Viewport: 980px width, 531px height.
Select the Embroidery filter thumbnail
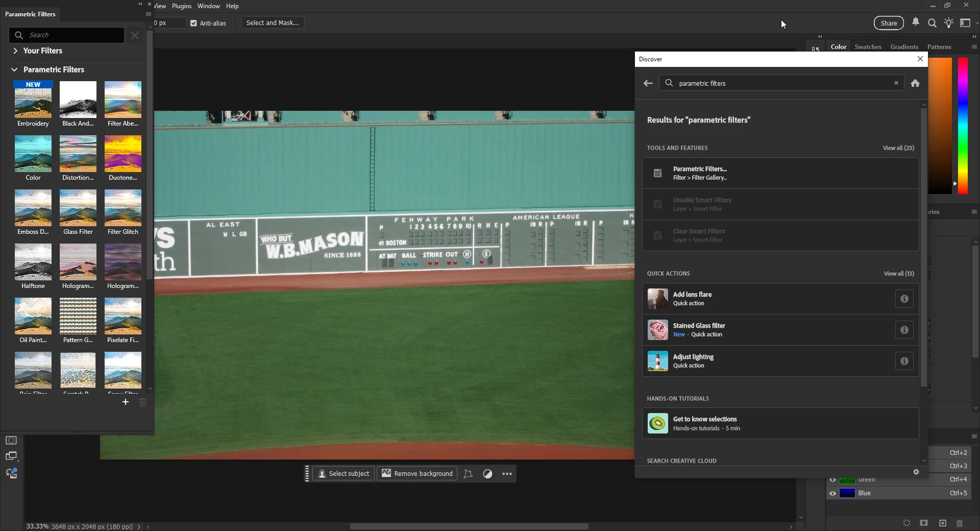tap(33, 100)
